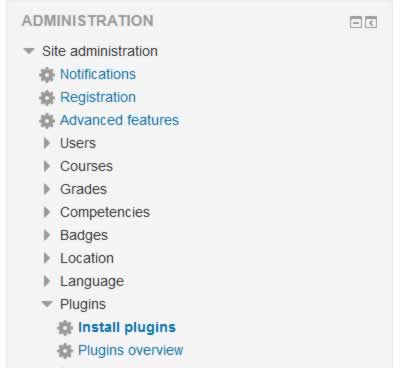Viewport: 400px width, 368px height.
Task: Click the gear icon beside Registration
Action: click(47, 98)
